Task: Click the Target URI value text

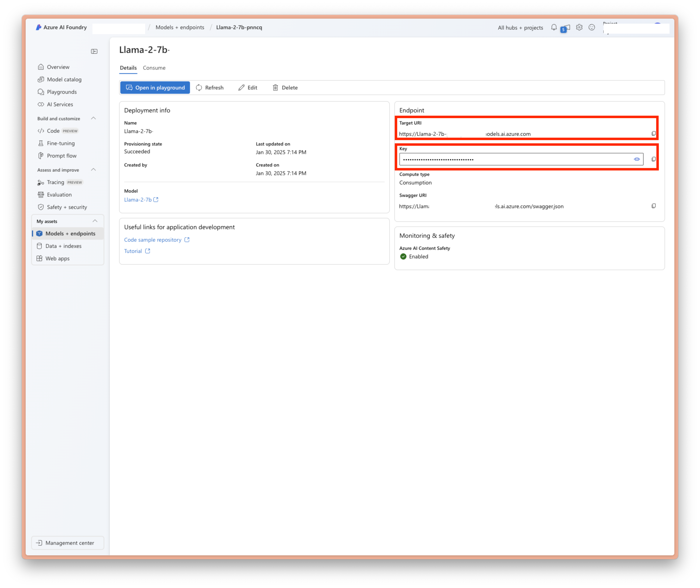Action: point(465,134)
